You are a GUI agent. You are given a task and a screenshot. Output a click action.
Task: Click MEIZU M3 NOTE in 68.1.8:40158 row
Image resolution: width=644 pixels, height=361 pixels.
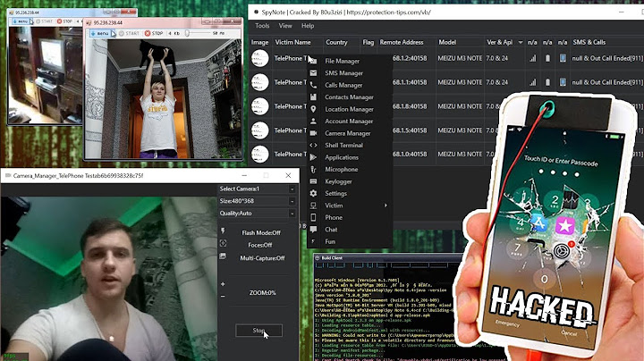click(460, 106)
